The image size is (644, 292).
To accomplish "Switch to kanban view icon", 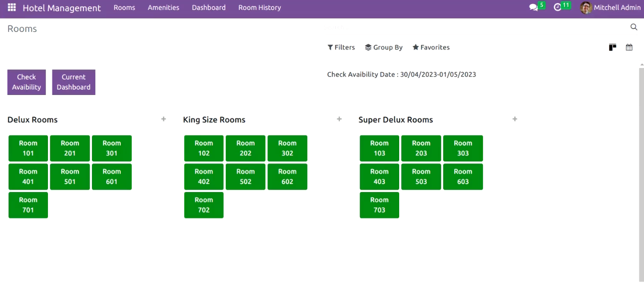I will tap(613, 47).
